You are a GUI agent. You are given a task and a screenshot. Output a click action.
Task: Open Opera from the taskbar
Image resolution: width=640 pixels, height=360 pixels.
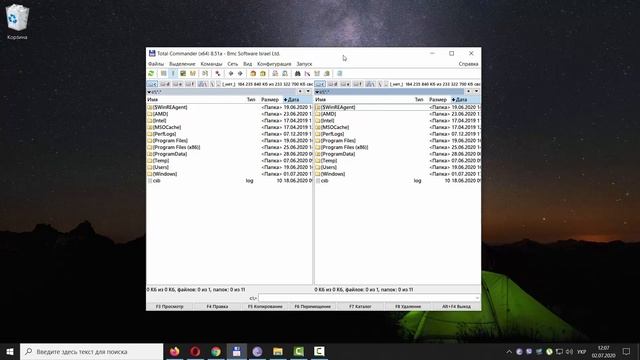tap(195, 351)
